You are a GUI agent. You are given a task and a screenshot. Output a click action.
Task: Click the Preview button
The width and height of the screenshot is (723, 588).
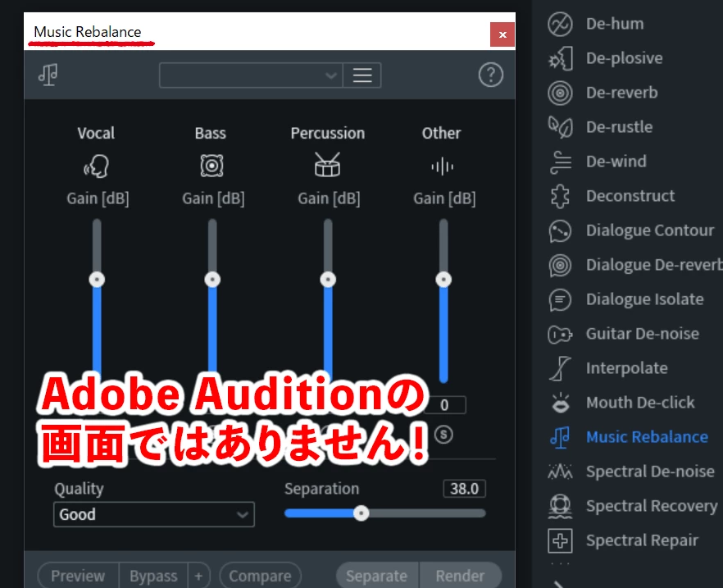pyautogui.click(x=78, y=576)
